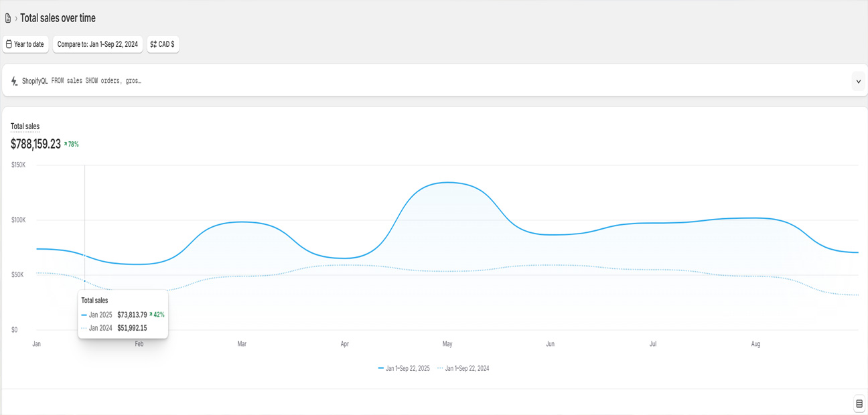This screenshot has width=868, height=415.
Task: Click the ShopifyQL query text field
Action: click(x=96, y=81)
